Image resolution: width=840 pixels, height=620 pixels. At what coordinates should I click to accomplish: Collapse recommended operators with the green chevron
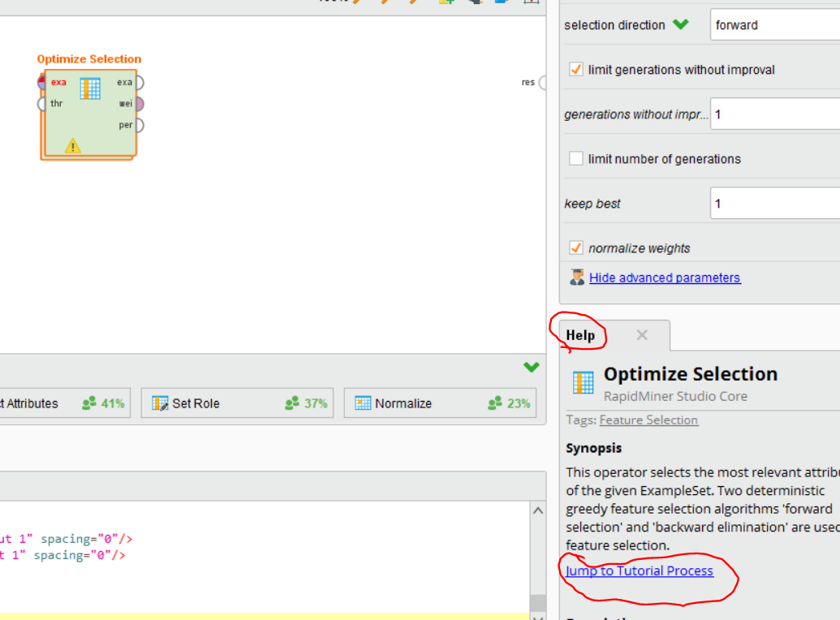tap(532, 367)
